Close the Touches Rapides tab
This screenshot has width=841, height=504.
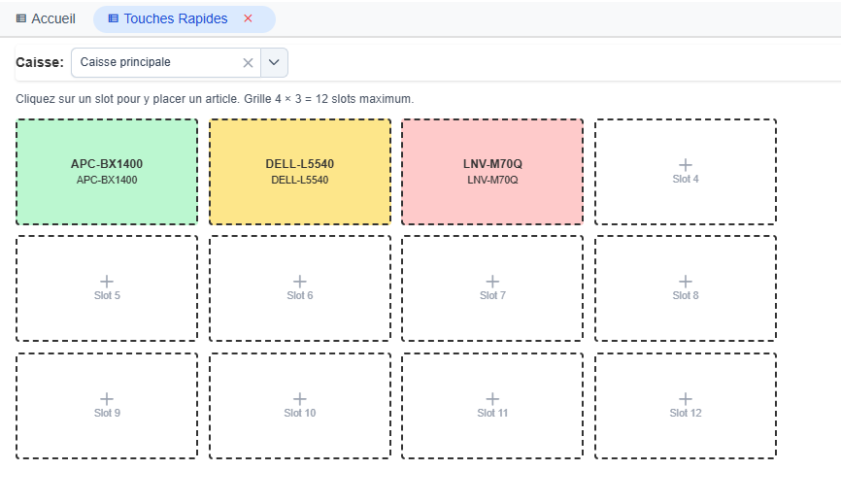coord(248,18)
